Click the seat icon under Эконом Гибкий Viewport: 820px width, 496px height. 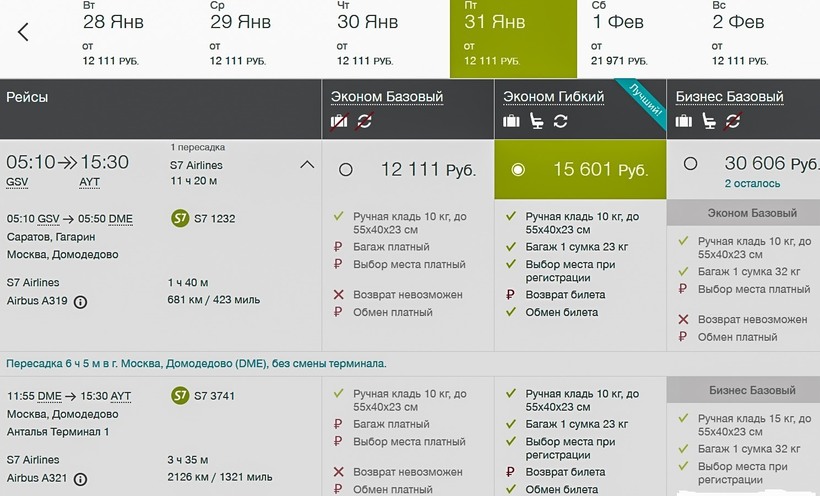(x=536, y=122)
